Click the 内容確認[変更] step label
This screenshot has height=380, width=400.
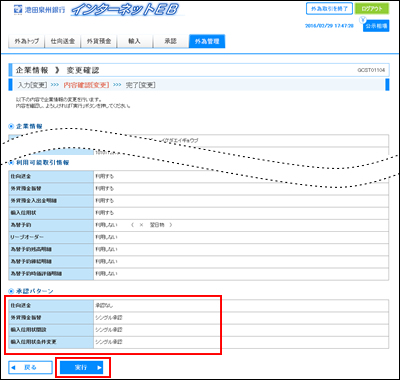[x=86, y=85]
